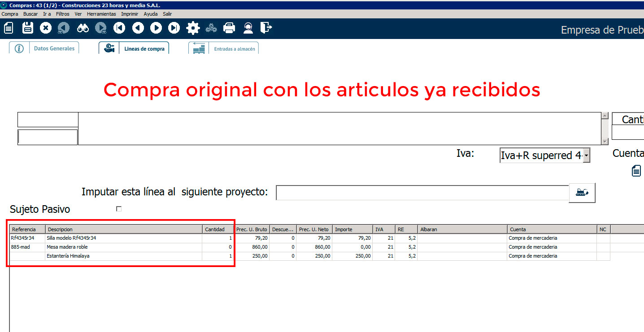Open the Iva dropdown list
This screenshot has width=644, height=332.
pos(586,156)
